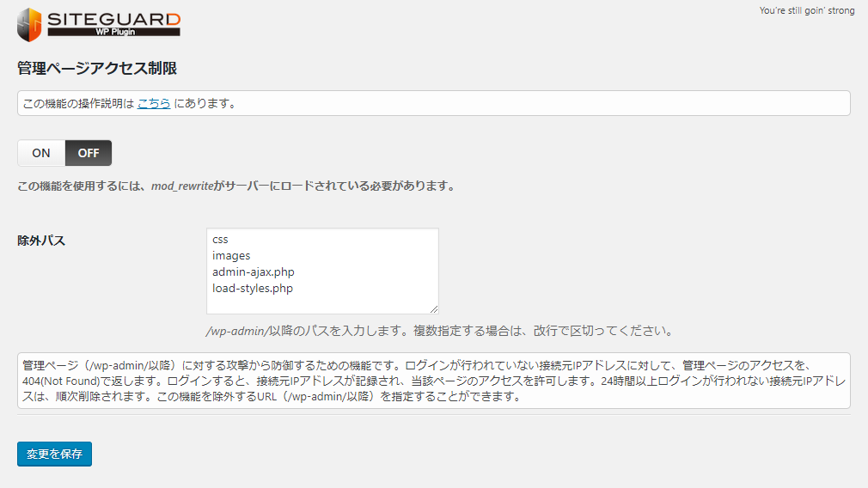The width and height of the screenshot is (868, 488).
Task: Select the OFF toggle option
Action: point(89,153)
